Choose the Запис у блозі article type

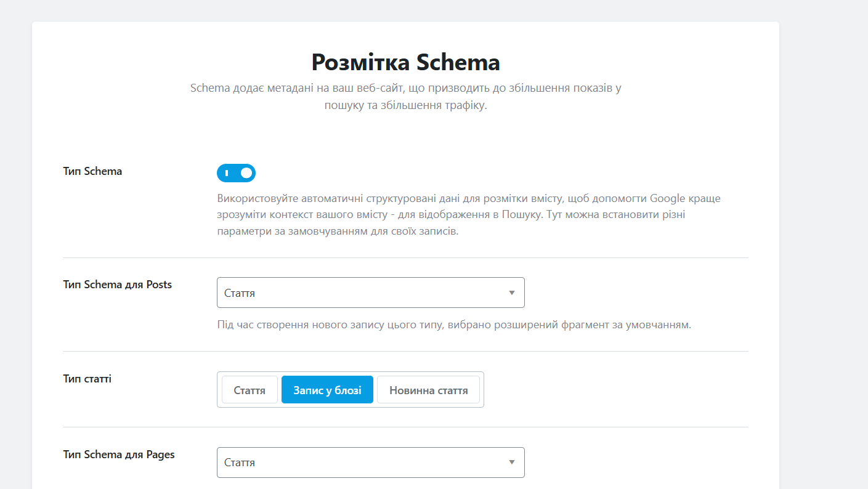327,390
